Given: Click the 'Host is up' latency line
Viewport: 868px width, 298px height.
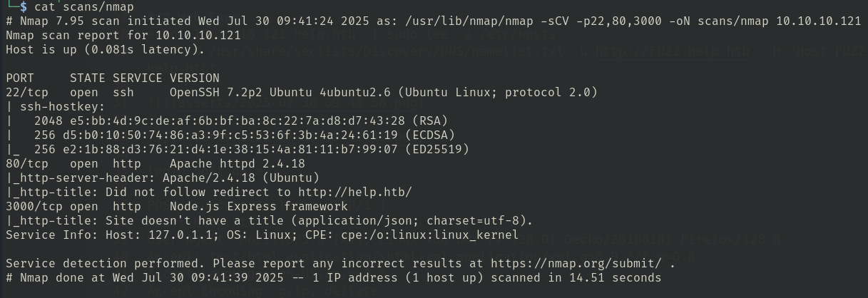Looking at the screenshot, I should 104,50.
